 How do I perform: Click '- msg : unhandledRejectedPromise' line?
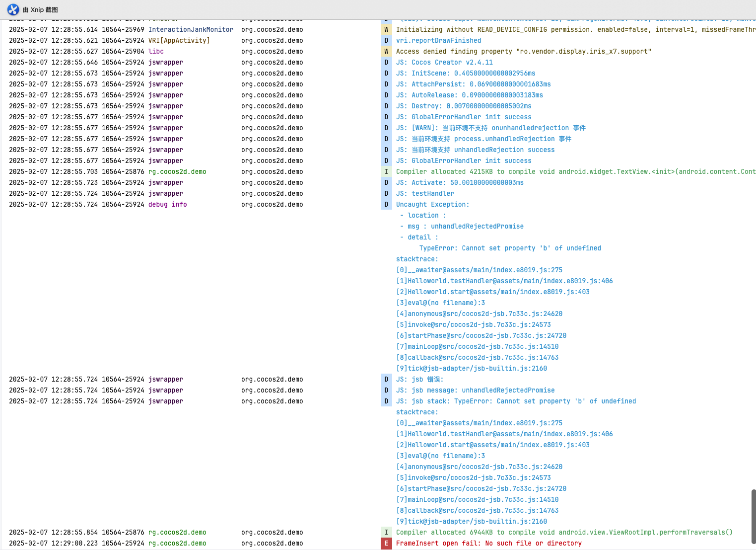click(462, 227)
